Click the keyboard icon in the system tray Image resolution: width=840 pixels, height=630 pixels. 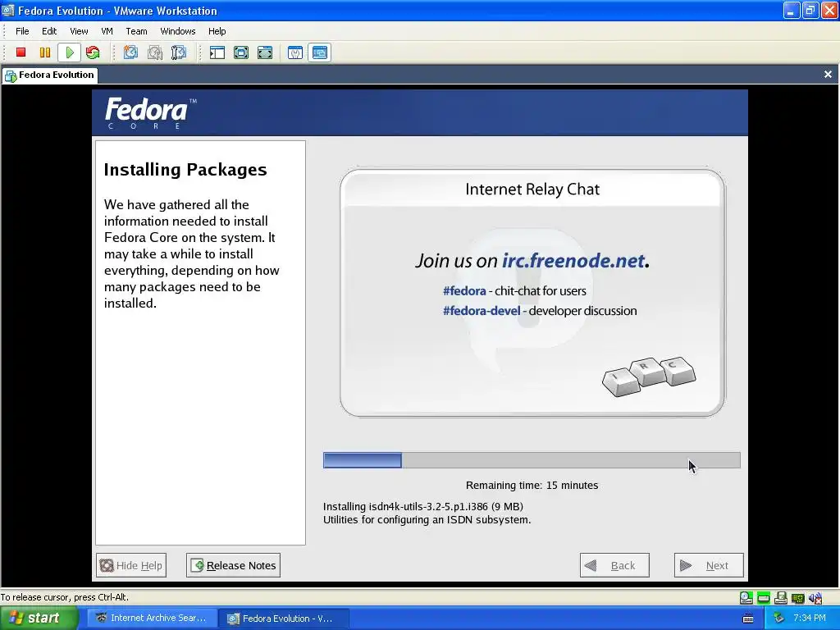point(748,619)
